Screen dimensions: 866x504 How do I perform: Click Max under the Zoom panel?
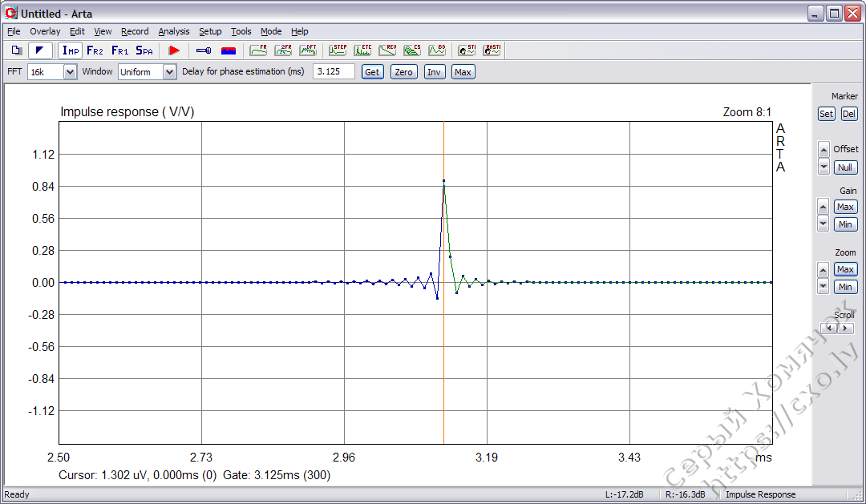[x=845, y=268]
